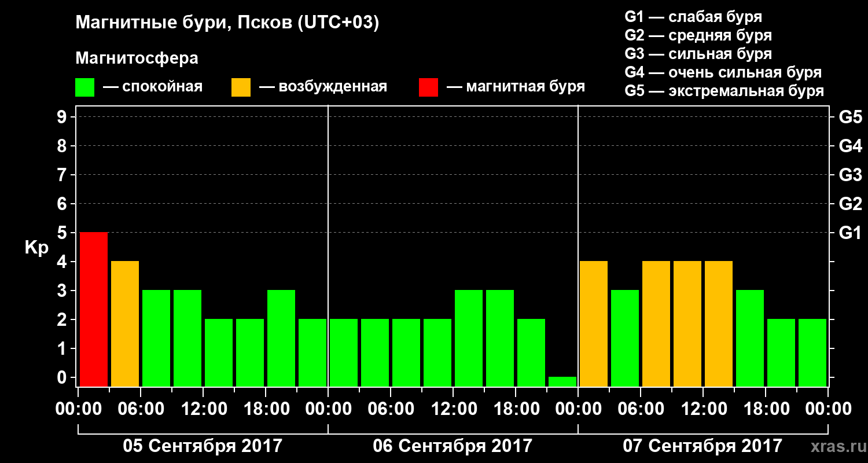Viewport: 868px width, 463px height.
Task: Click the '— спокойная' legend label
Action: coord(153,87)
